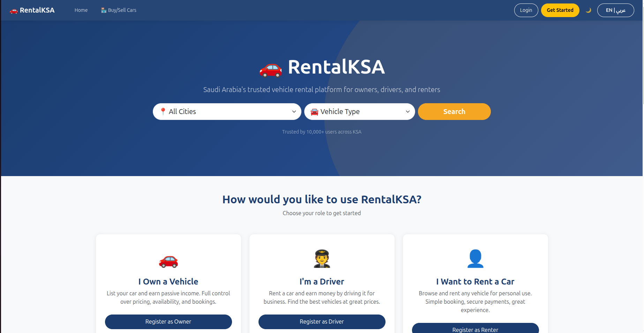Click Register as Driver button
The width and height of the screenshot is (644, 333).
[x=322, y=321]
